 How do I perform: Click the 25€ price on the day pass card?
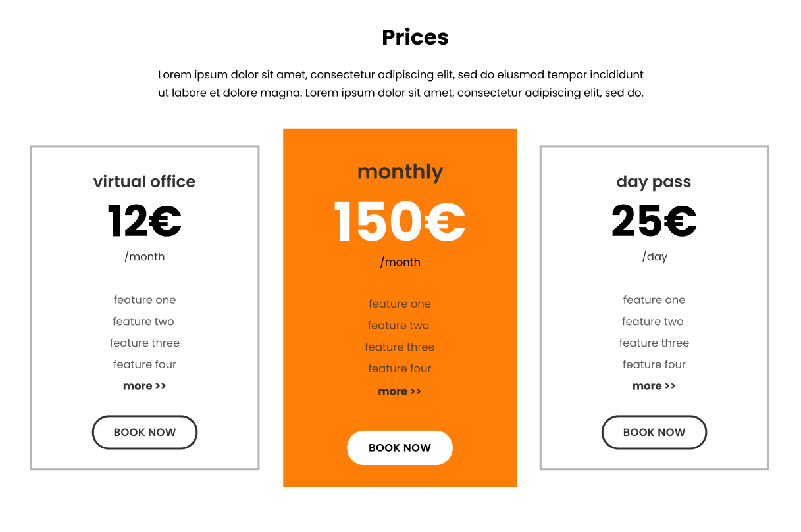click(x=654, y=221)
